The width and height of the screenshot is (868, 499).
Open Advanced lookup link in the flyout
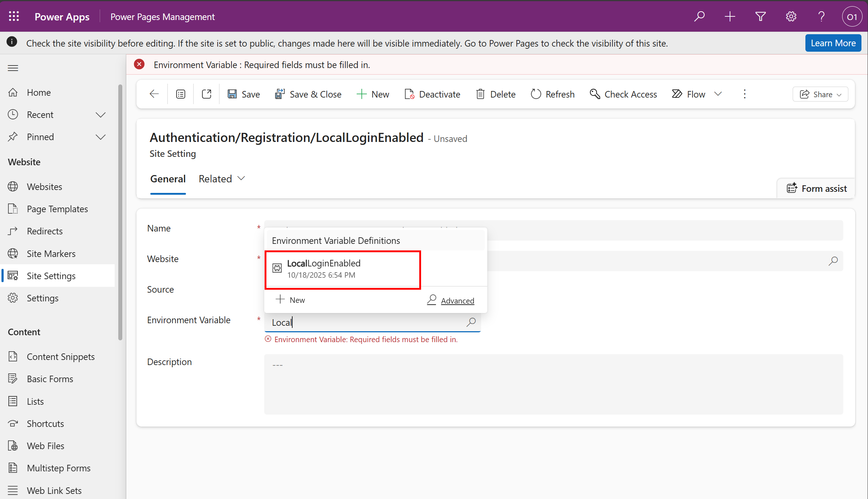457,300
